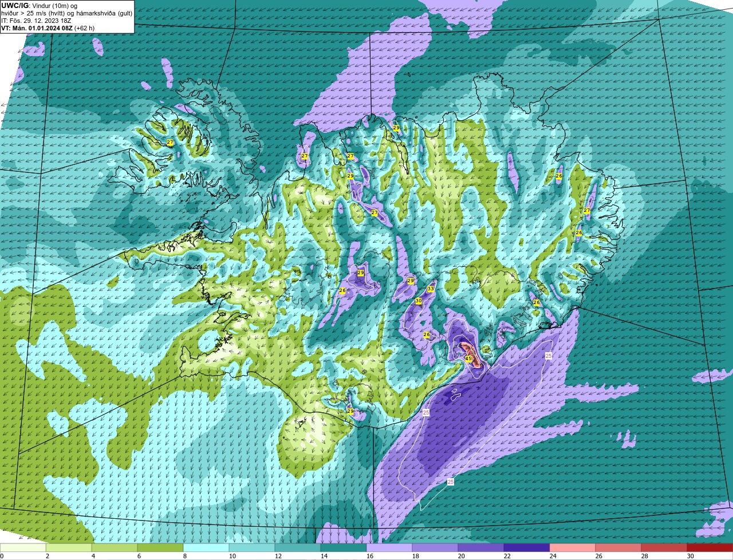Click the legend scale number 2
733x560 pixels.
tap(48, 556)
